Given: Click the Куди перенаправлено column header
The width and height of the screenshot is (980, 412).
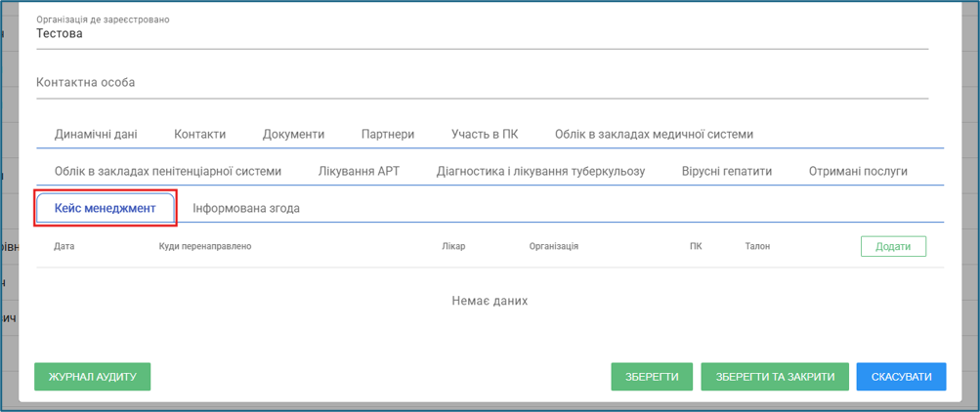Looking at the screenshot, I should click(205, 247).
